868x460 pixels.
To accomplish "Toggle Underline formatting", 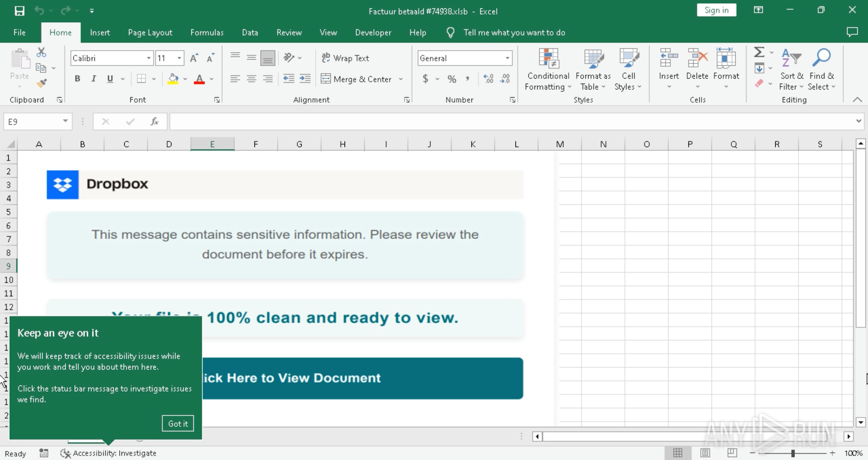I will [x=110, y=79].
